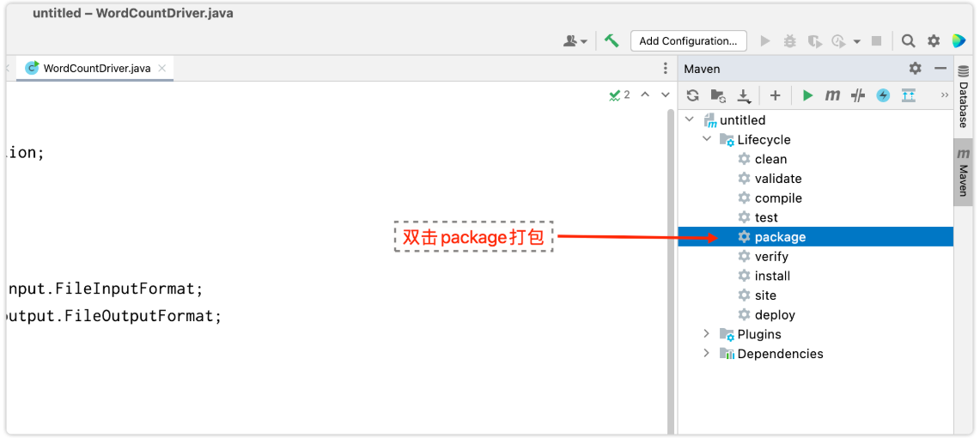Toggle Offline Mode in Maven toolbar
This screenshot has height=438, width=980.
[x=857, y=95]
